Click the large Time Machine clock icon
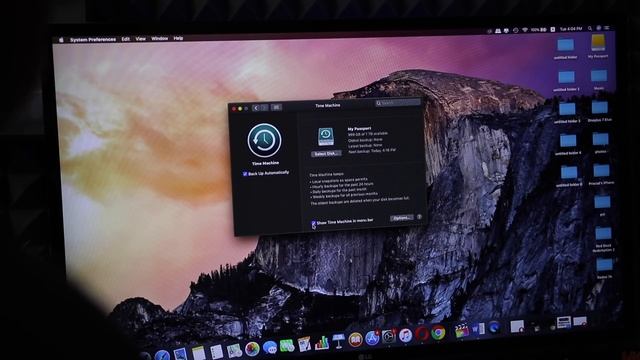This screenshot has height=360, width=640. tap(264, 140)
